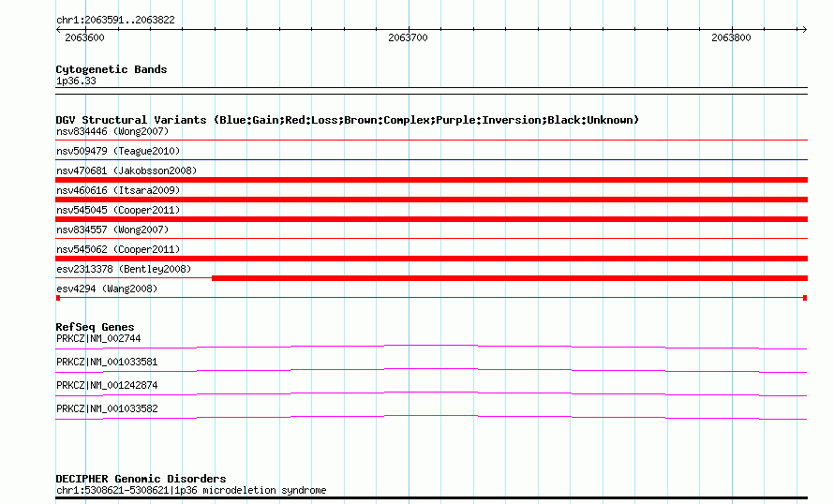Select the 1p36.33 band label
This screenshot has width=834, height=504.
tap(76, 81)
